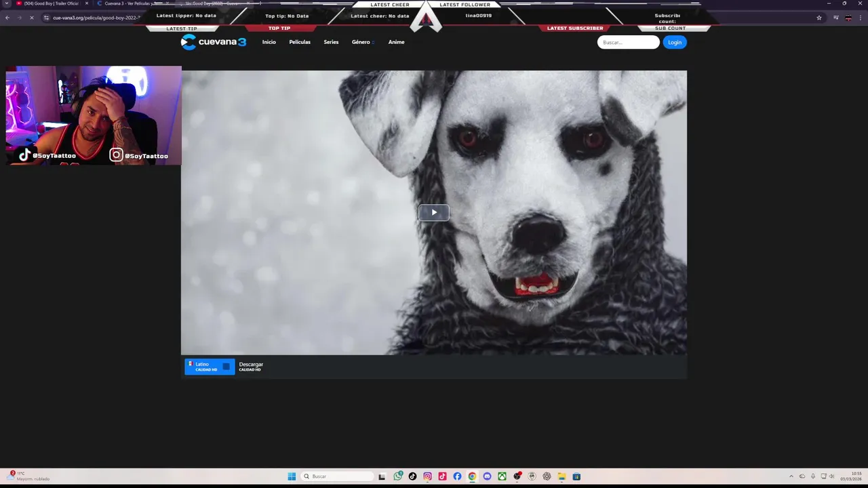The width and height of the screenshot is (868, 488).
Task: Open Xbox app from taskbar
Action: click(x=502, y=476)
